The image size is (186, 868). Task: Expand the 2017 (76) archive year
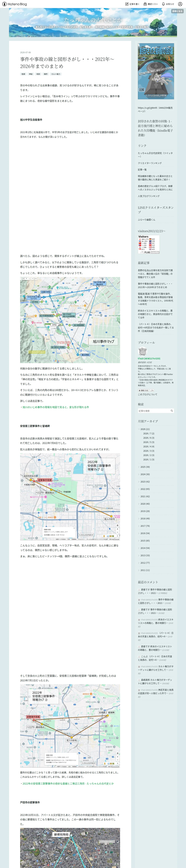(139, 526)
